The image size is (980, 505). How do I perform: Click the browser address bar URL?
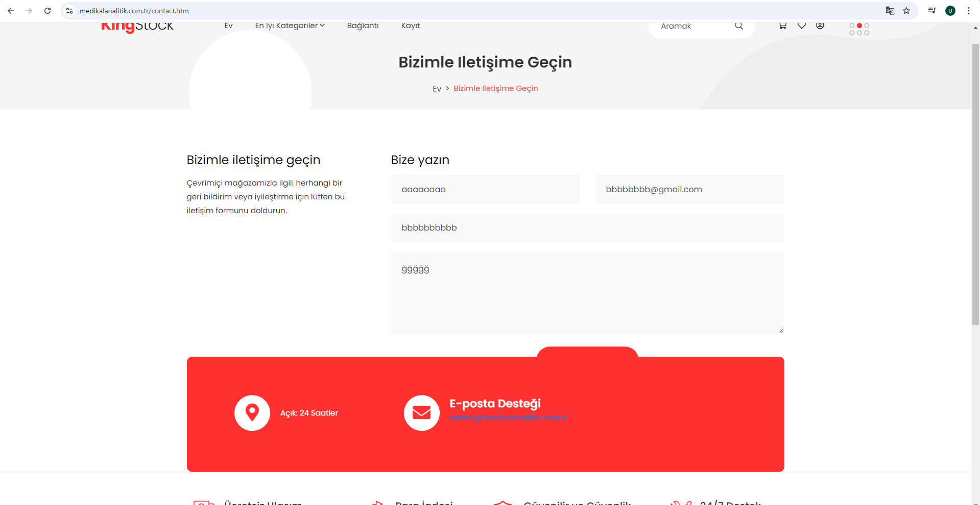tap(134, 11)
